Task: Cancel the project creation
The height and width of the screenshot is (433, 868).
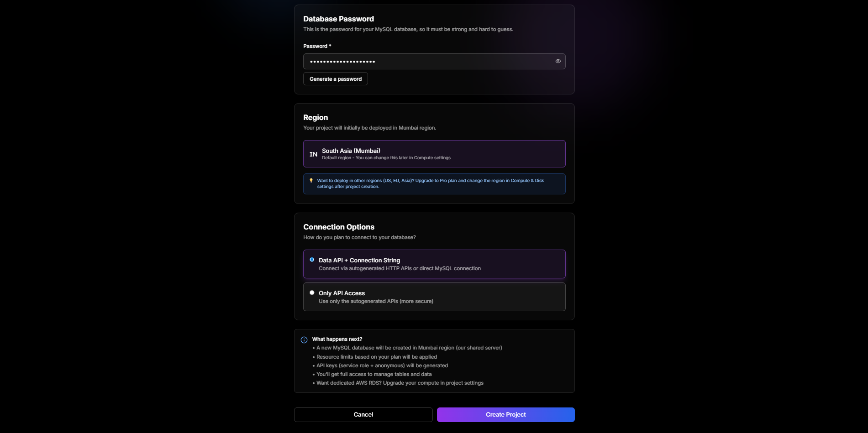Action: point(363,415)
